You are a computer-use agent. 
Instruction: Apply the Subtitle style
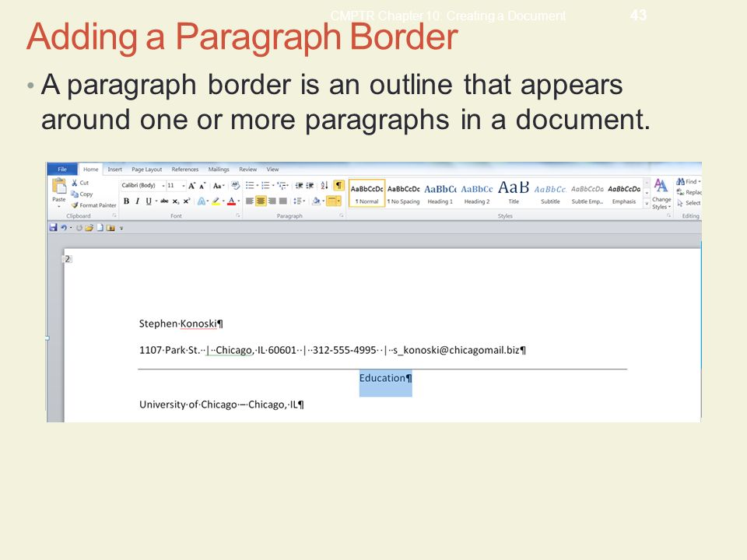(550, 194)
